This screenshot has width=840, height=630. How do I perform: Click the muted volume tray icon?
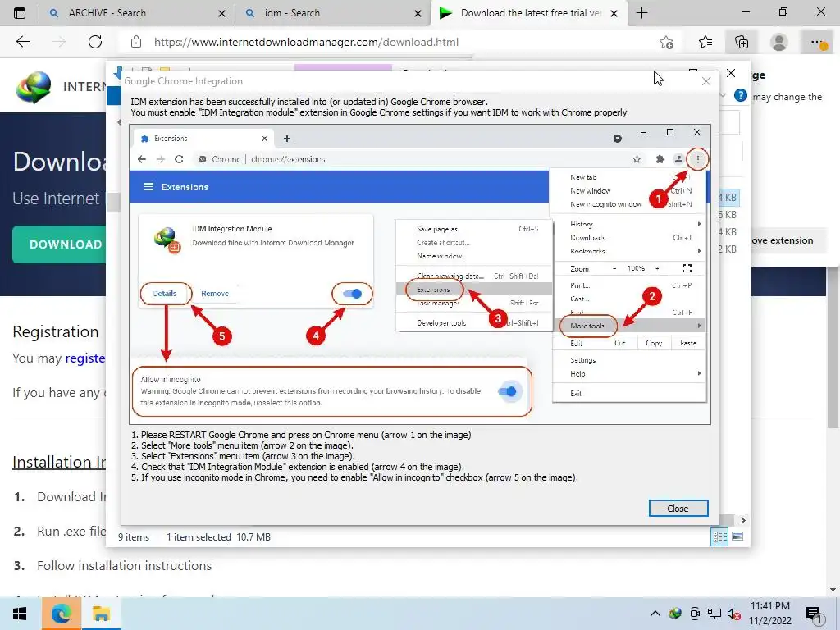[733, 614]
